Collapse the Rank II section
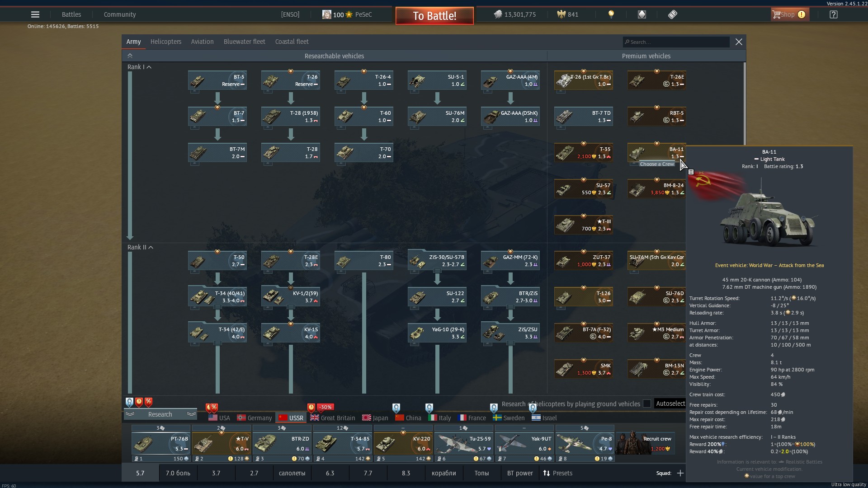868x488 pixels. click(141, 247)
